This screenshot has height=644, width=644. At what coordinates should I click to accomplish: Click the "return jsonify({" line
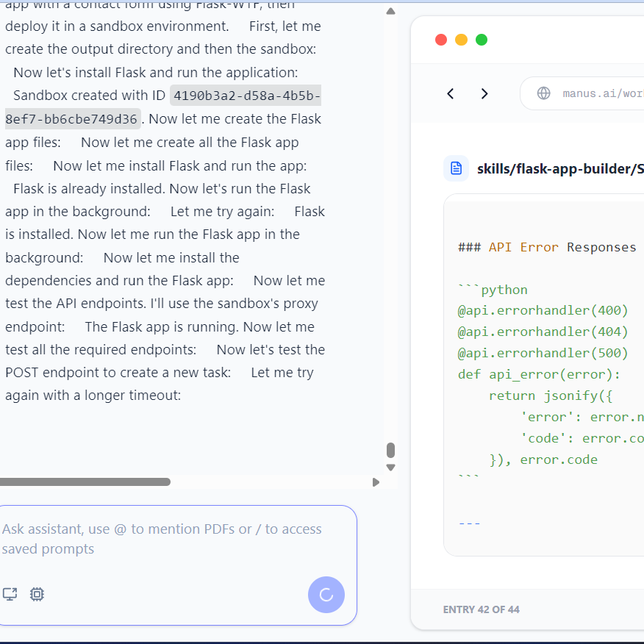(x=551, y=396)
